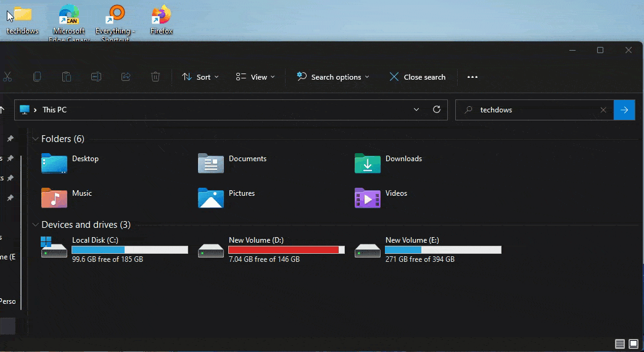Collapse the Folders (6) group
The width and height of the screenshot is (644, 352).
click(x=35, y=139)
